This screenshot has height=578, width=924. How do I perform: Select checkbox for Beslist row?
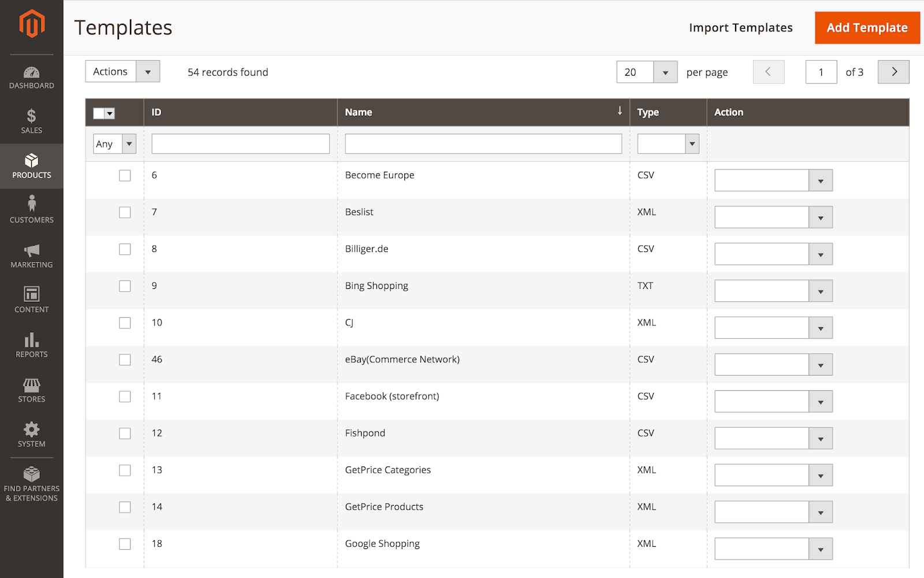point(125,213)
